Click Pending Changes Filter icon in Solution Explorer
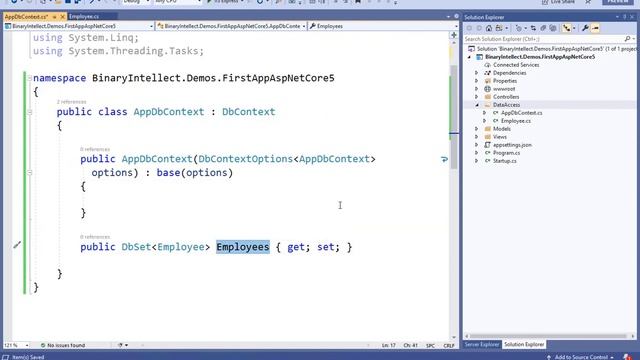 click(x=519, y=28)
